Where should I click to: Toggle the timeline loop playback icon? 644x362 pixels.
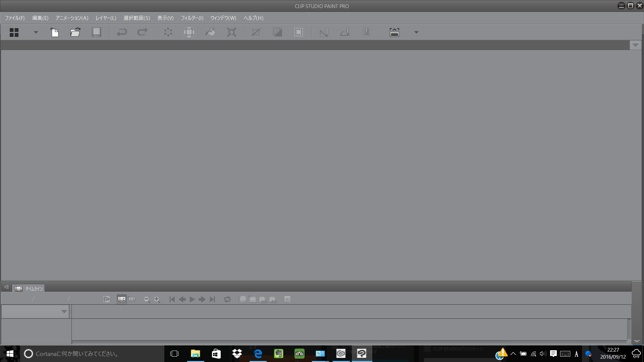click(227, 299)
